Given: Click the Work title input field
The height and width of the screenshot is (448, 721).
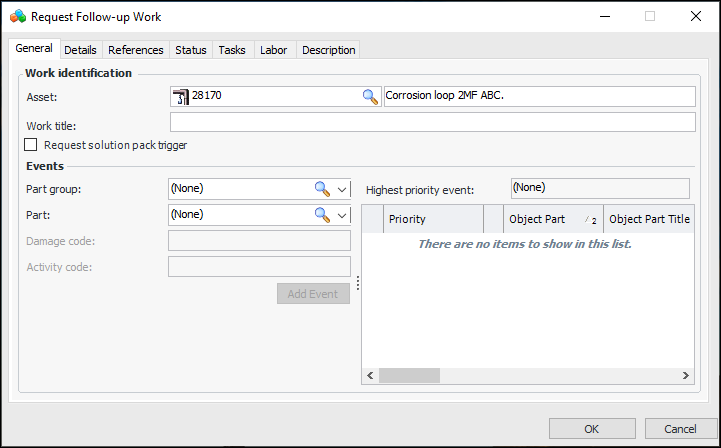Looking at the screenshot, I should click(x=432, y=123).
